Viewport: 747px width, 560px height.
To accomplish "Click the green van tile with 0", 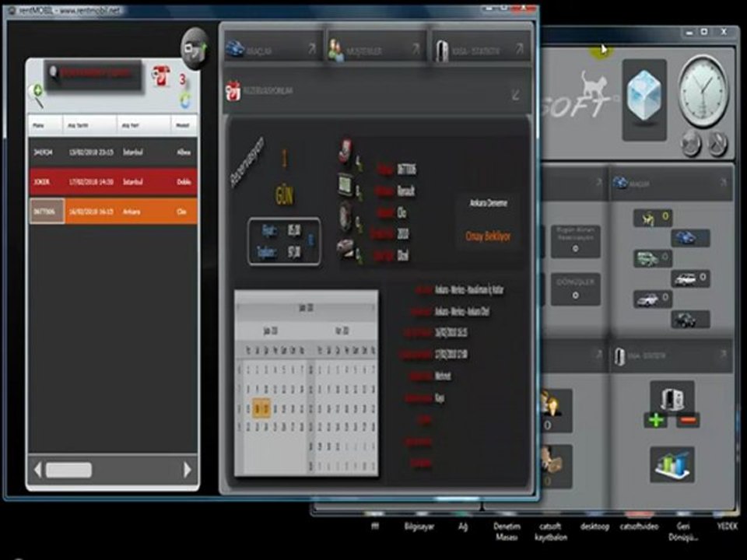I will coord(652,258).
